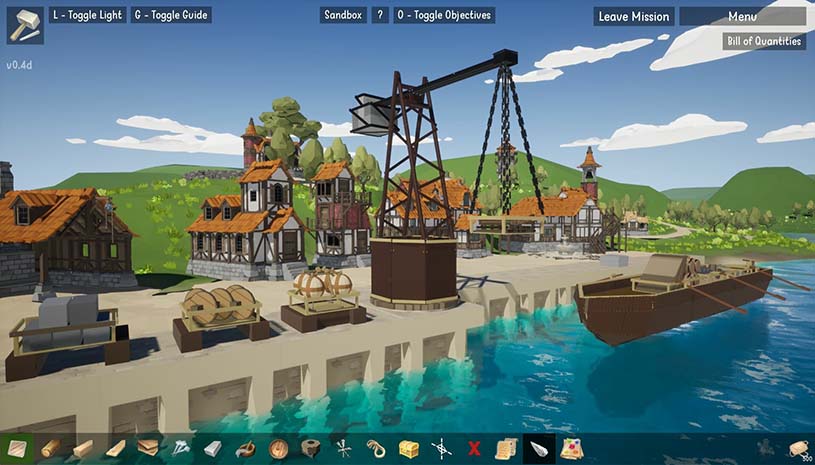Open the paint color palette icon
Viewport: 815px width, 465px height.
tap(571, 448)
